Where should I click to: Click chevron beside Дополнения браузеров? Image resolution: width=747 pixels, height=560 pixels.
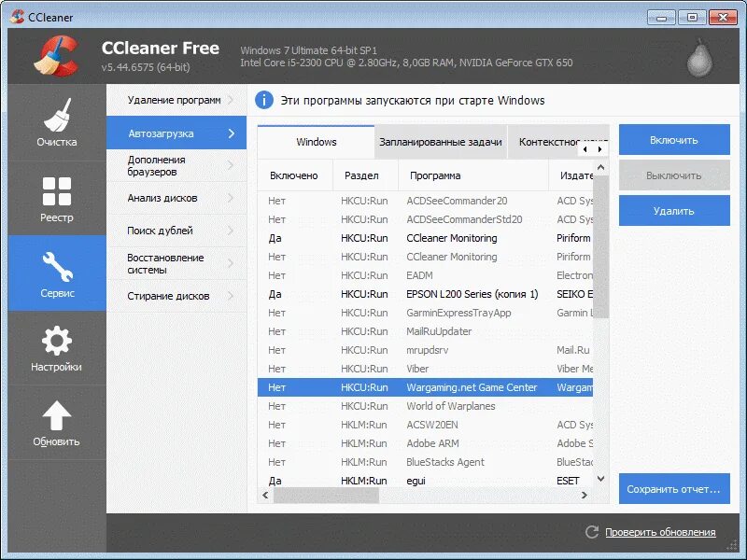click(x=231, y=165)
